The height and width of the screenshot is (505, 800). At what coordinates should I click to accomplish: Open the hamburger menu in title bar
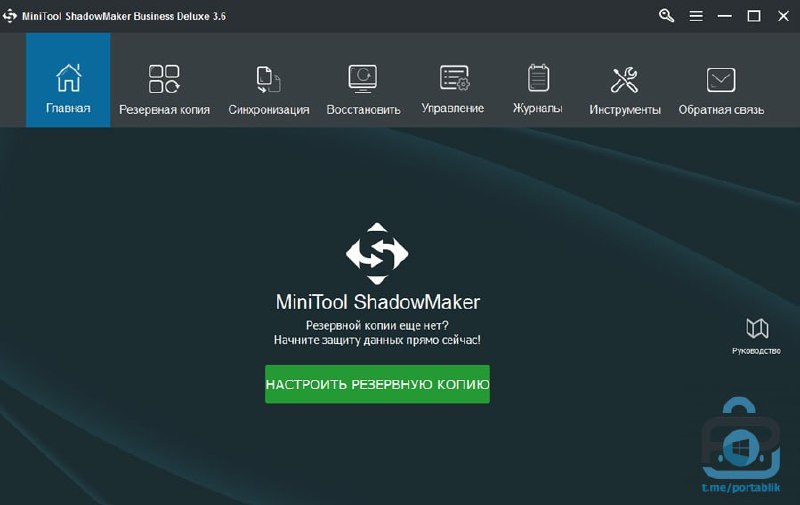tap(696, 16)
